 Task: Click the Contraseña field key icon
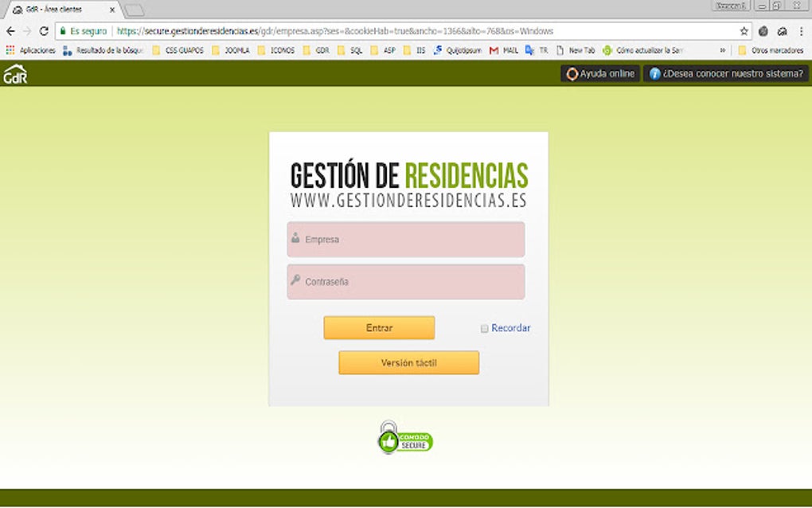click(x=295, y=281)
